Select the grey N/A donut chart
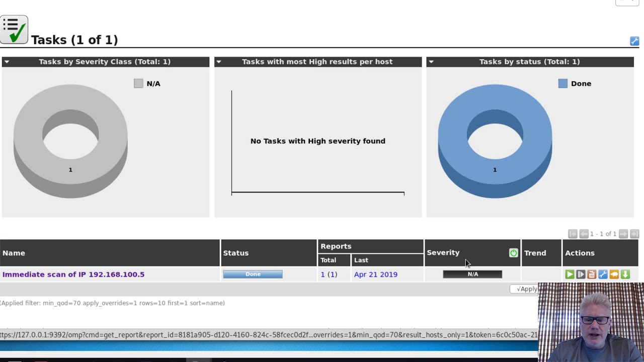Viewport: 644px width, 362px height. click(70, 141)
